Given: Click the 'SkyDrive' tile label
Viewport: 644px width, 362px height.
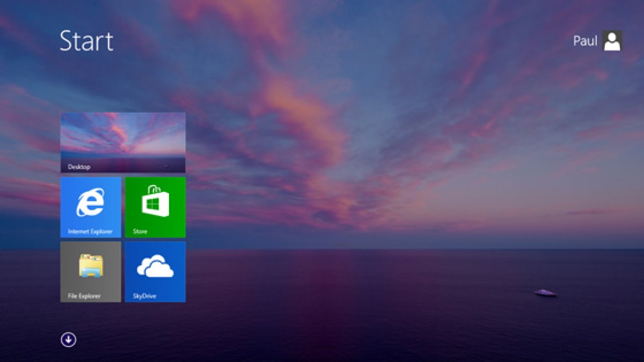Looking at the screenshot, I should click(x=144, y=296).
